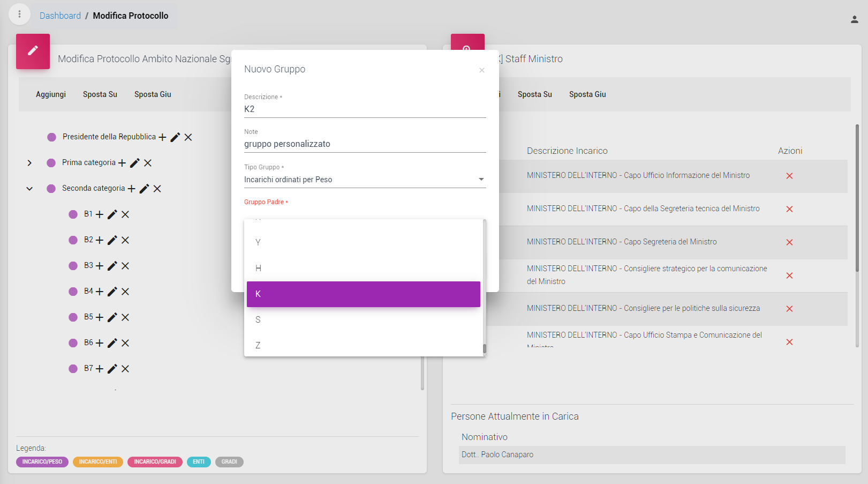Open the three-dot menu button

tap(20, 14)
